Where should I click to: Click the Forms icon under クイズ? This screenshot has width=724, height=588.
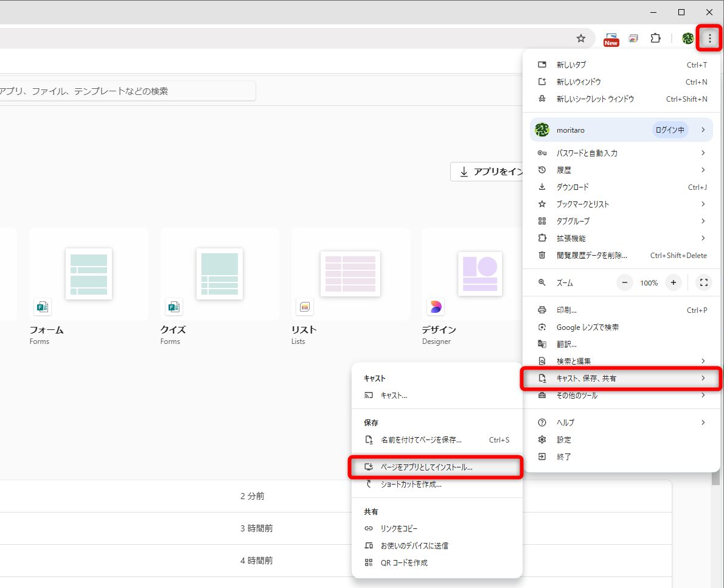[x=173, y=307]
